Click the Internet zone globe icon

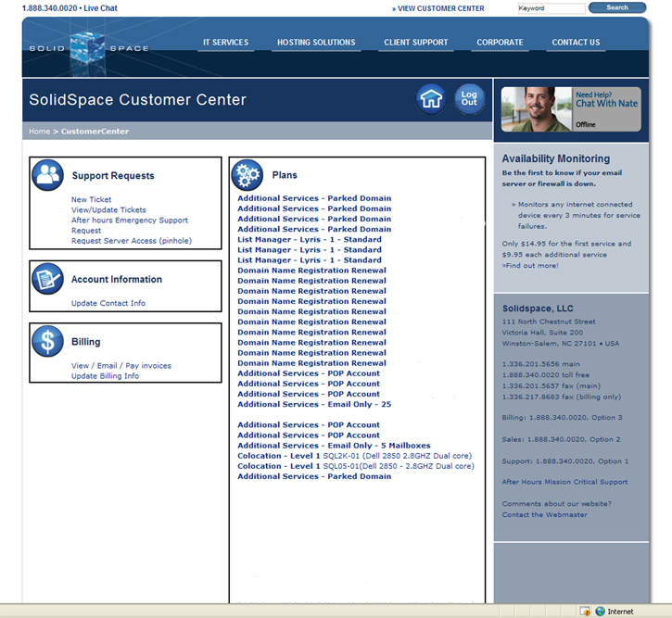pos(601,612)
